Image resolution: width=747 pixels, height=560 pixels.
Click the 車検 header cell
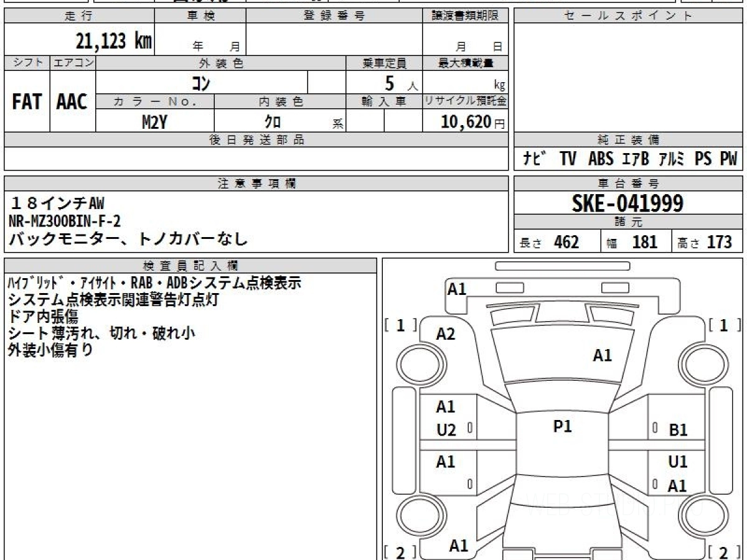click(200, 16)
